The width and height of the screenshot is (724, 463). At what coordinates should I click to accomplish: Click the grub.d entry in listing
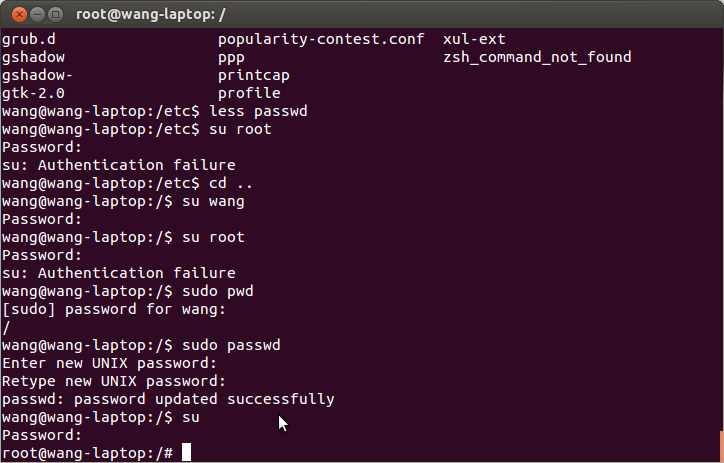[29, 39]
